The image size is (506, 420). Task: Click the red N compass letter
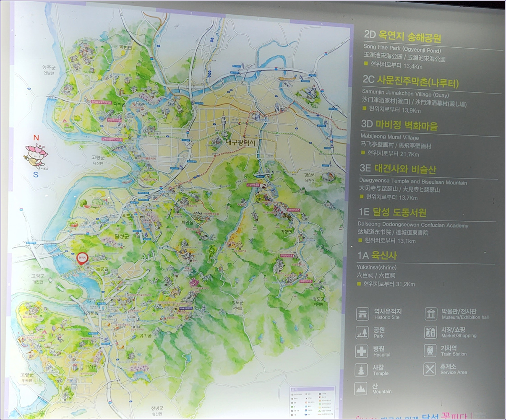click(x=36, y=138)
